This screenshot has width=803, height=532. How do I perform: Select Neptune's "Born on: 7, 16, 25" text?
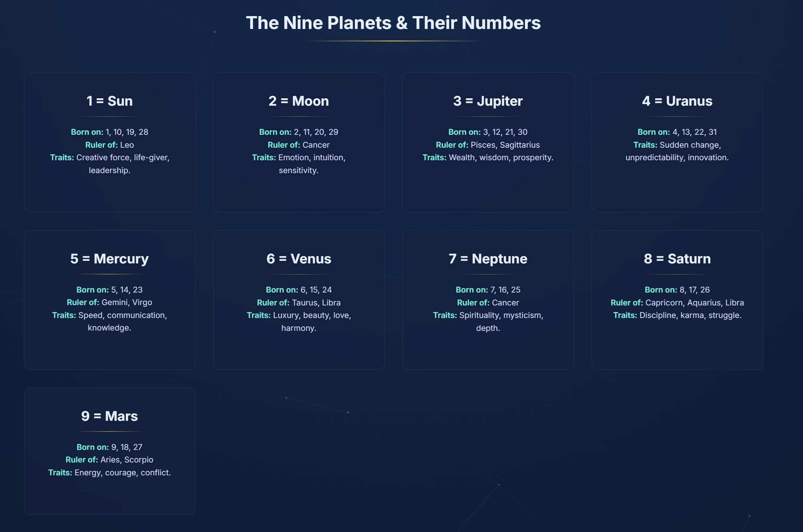488,290
